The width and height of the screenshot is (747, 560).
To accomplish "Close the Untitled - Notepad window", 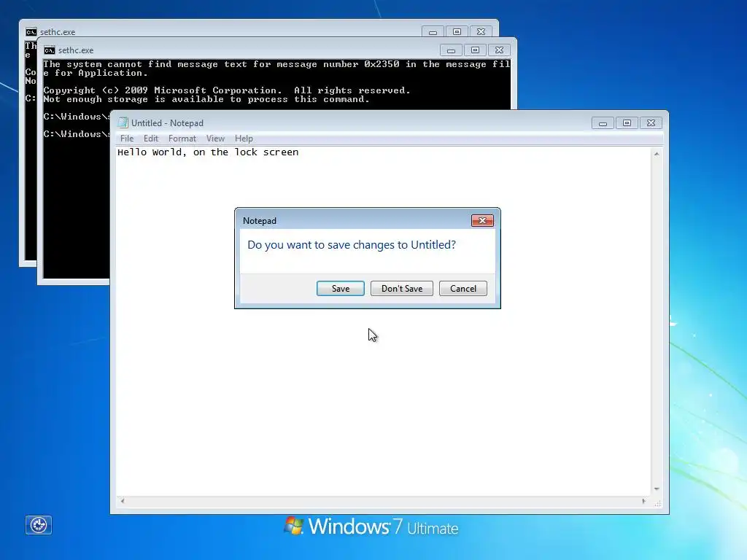I will click(x=651, y=123).
